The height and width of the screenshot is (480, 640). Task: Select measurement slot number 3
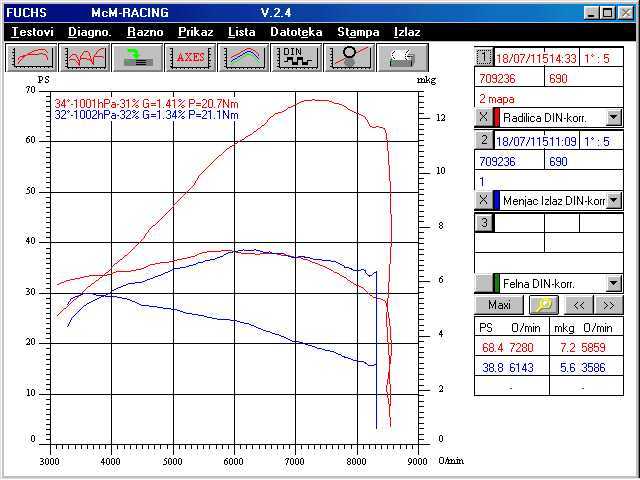tap(483, 222)
